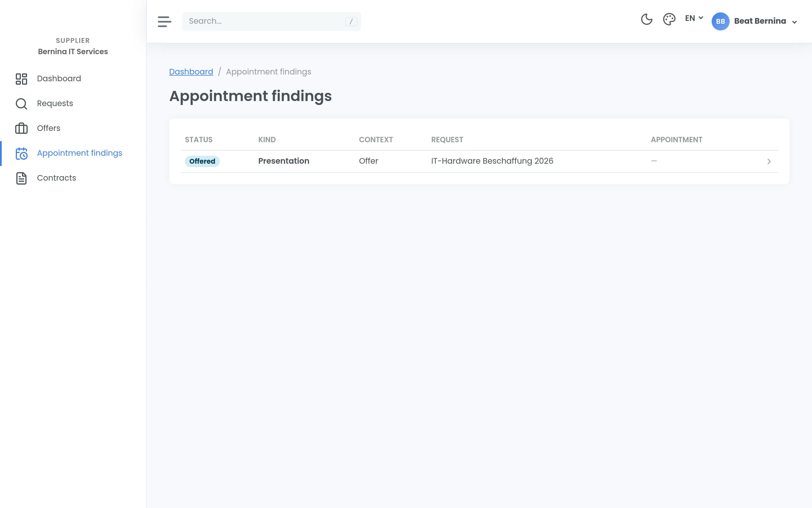Follow the Dashboard breadcrumb link
The width and height of the screenshot is (812, 508).
click(x=191, y=72)
